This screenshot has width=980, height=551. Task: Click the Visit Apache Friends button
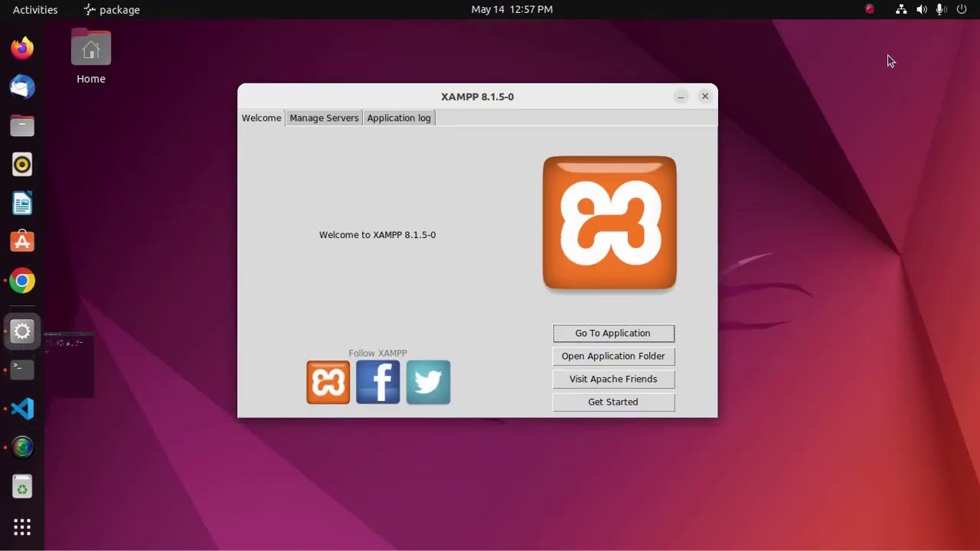coord(613,379)
